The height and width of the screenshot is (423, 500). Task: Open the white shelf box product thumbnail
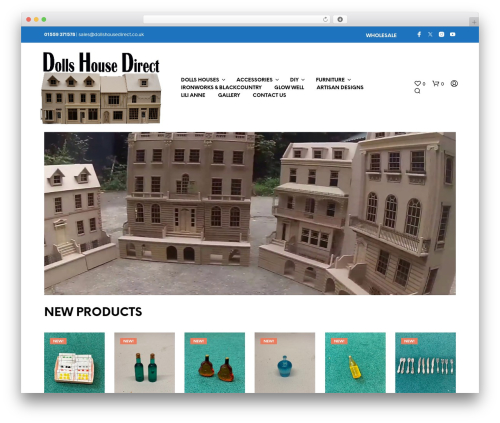tap(74, 363)
